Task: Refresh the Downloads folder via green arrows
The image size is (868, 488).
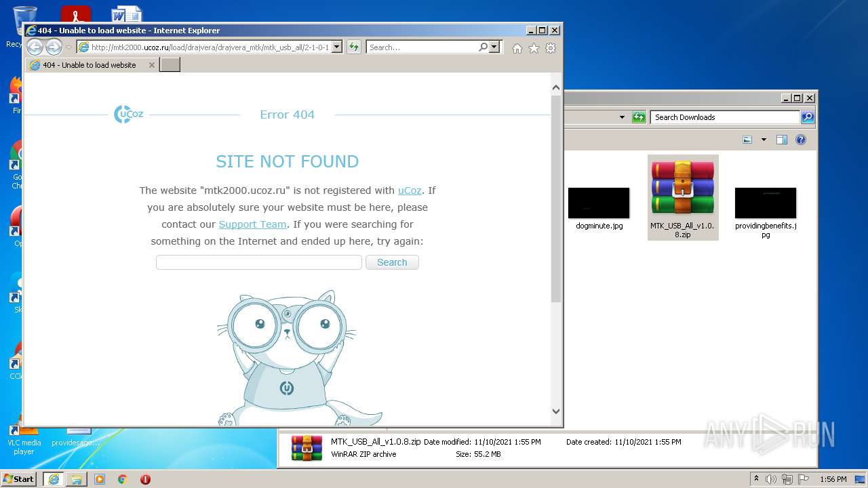Action: (639, 117)
